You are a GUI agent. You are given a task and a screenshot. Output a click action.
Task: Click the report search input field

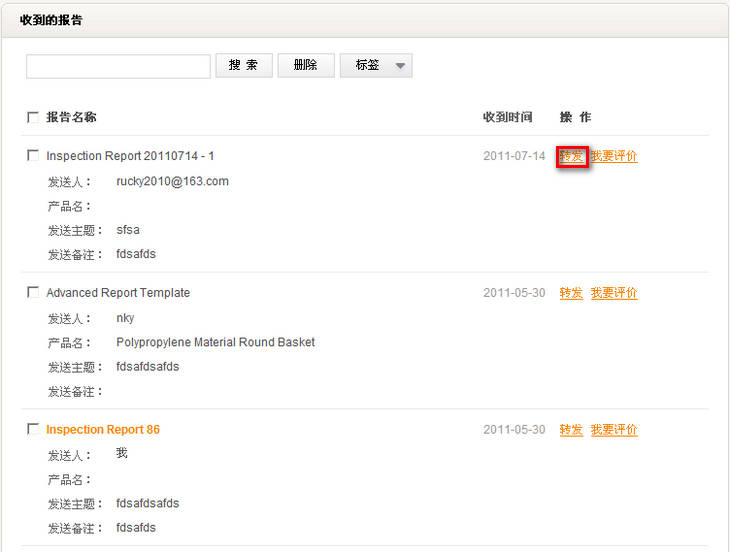point(118,66)
